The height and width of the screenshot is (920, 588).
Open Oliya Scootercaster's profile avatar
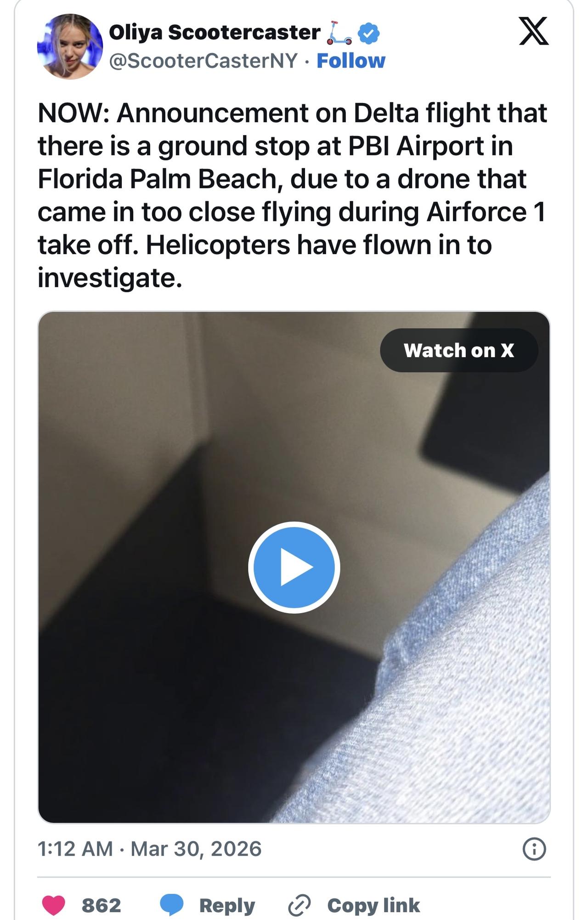click(70, 46)
